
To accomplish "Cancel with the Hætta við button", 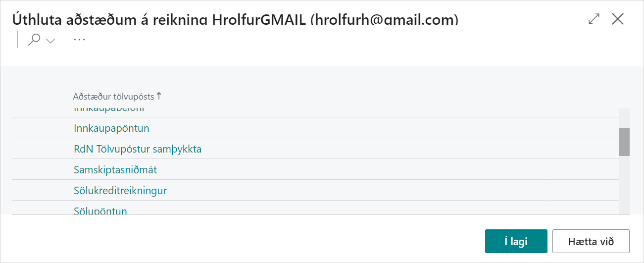I will [x=591, y=242].
